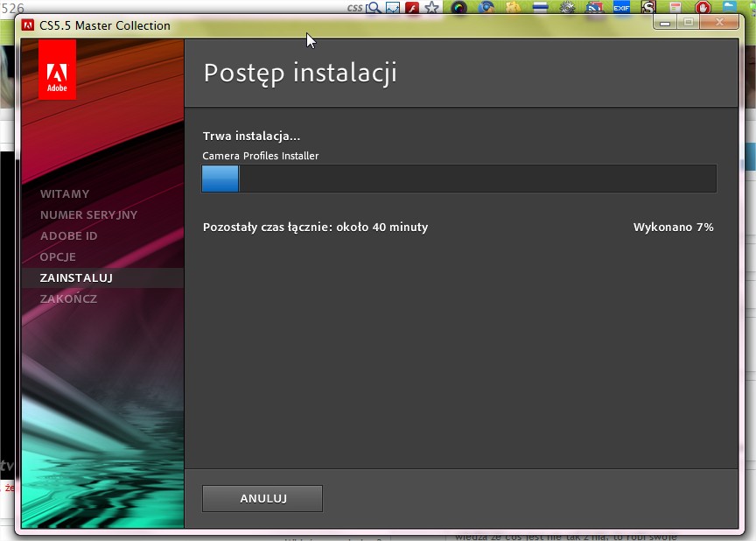Click the 'CS5.5 Master Collection' window title
The width and height of the screenshot is (756, 541).
[x=105, y=25]
